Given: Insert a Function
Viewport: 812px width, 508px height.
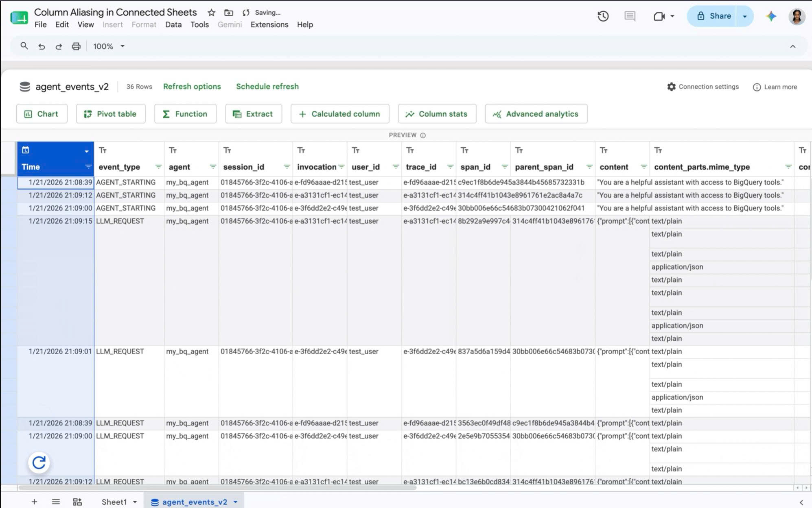Looking at the screenshot, I should (185, 114).
